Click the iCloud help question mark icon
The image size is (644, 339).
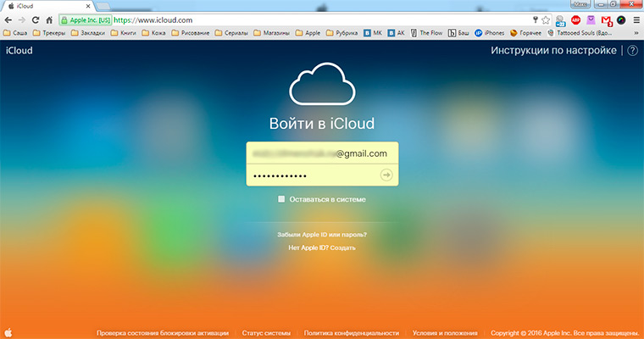click(x=633, y=51)
